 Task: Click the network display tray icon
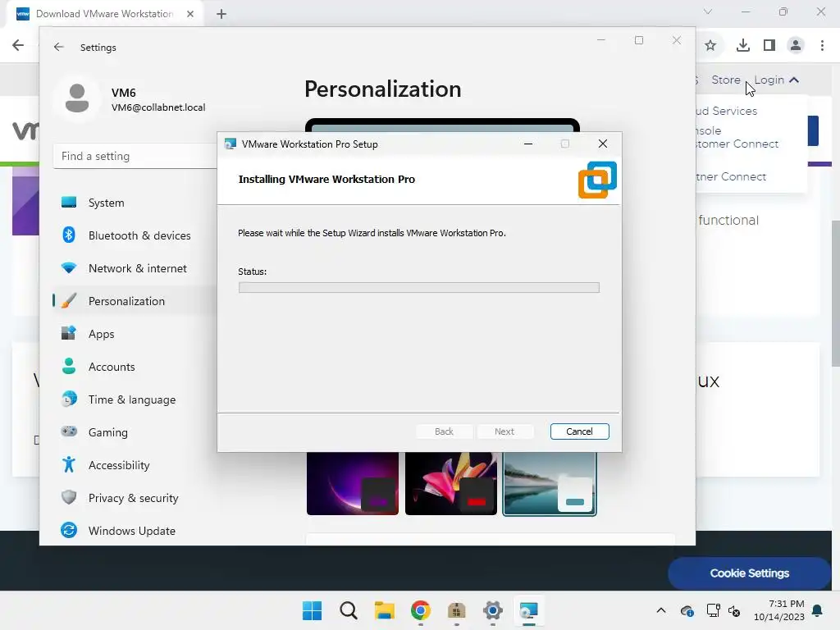(713, 610)
